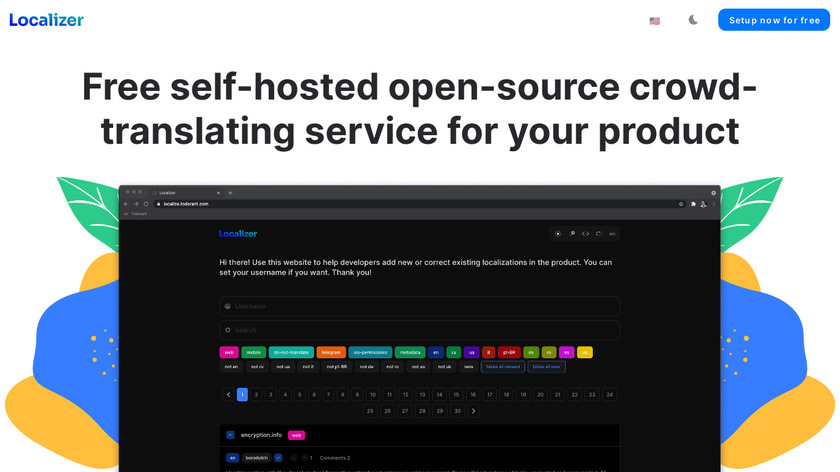
Task: Click the app screenshot preview image
Action: [x=419, y=329]
